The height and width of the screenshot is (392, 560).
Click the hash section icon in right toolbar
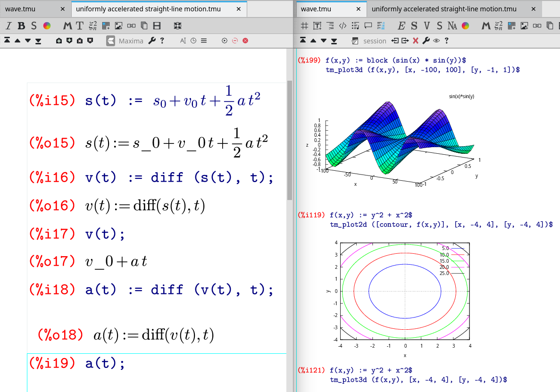pos(304,25)
